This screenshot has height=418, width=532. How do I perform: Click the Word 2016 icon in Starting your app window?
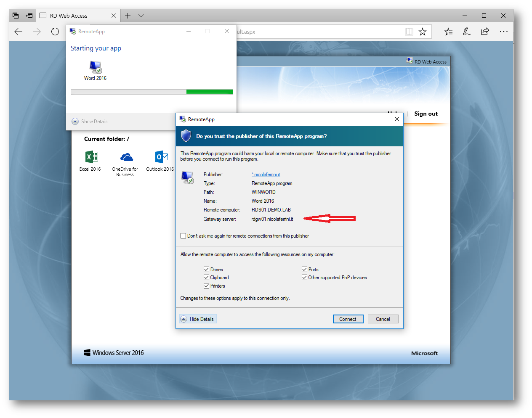(x=96, y=67)
